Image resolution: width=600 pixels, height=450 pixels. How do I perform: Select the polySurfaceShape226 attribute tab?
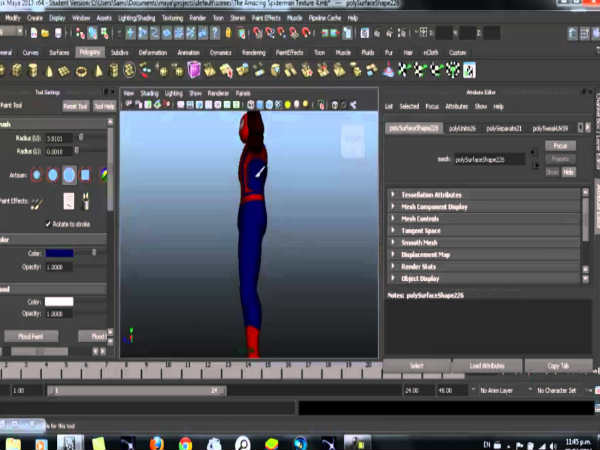coord(412,129)
